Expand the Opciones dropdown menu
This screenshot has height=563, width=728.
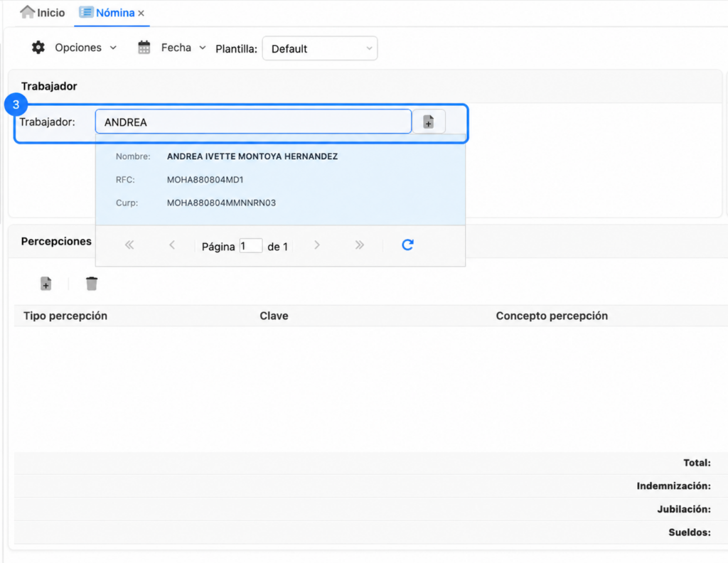pos(113,48)
